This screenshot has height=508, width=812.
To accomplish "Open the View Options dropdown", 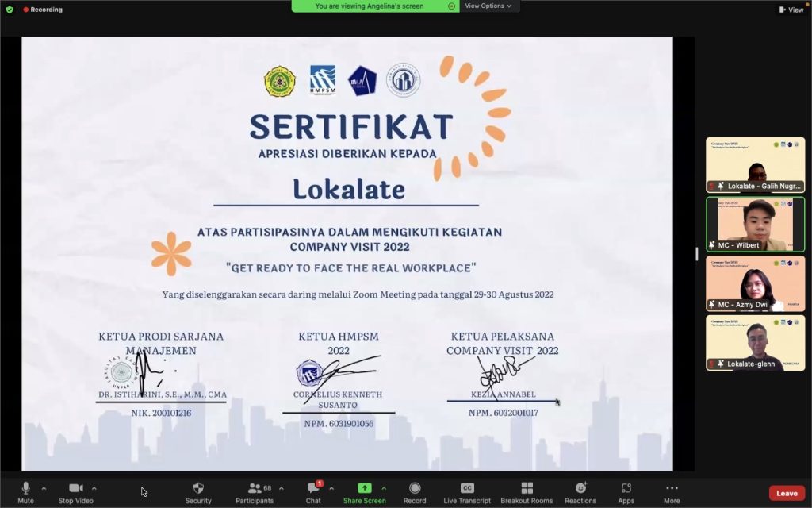I will coord(488,6).
